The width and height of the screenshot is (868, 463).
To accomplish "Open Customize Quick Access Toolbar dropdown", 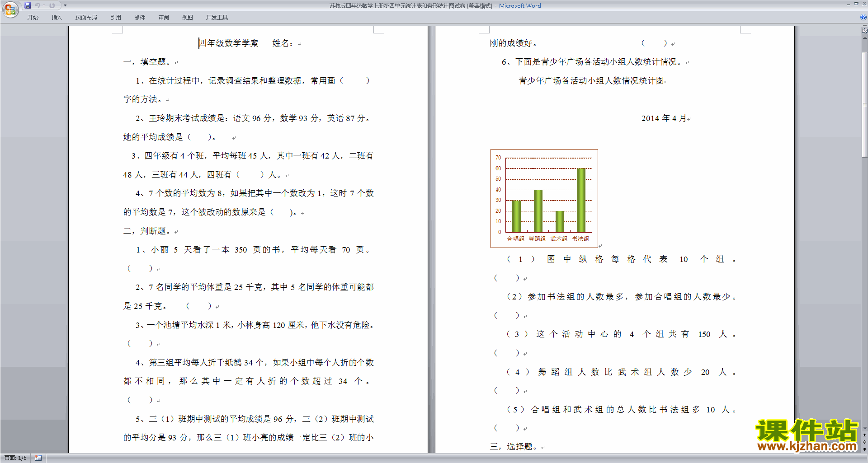I will pyautogui.click(x=65, y=5).
